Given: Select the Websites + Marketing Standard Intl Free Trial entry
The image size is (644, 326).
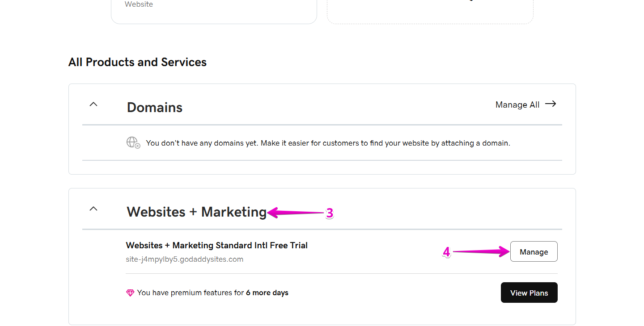Looking at the screenshot, I should (216, 245).
